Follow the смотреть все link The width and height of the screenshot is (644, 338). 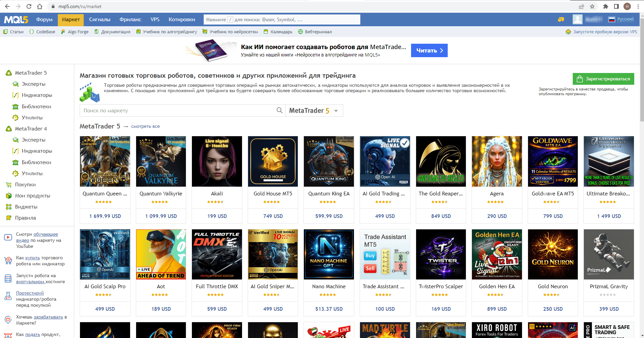point(146,126)
